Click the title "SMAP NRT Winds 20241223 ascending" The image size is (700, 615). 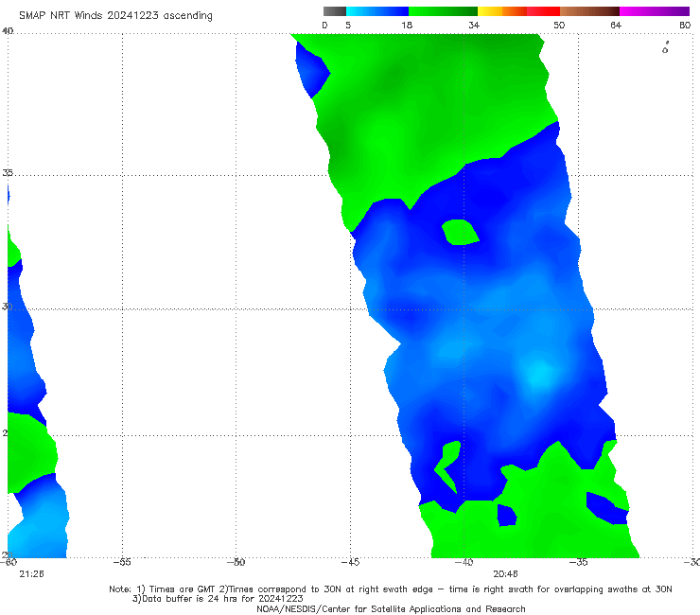click(x=115, y=15)
